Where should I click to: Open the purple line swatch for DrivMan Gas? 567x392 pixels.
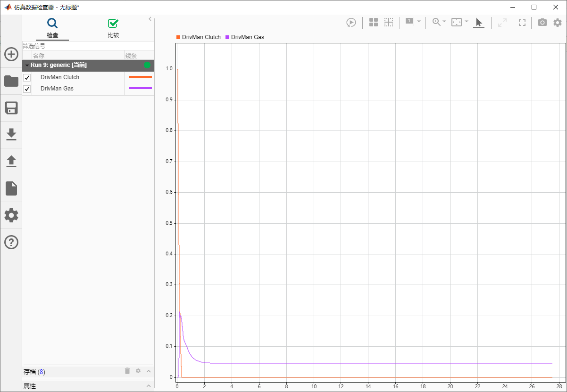click(141, 88)
